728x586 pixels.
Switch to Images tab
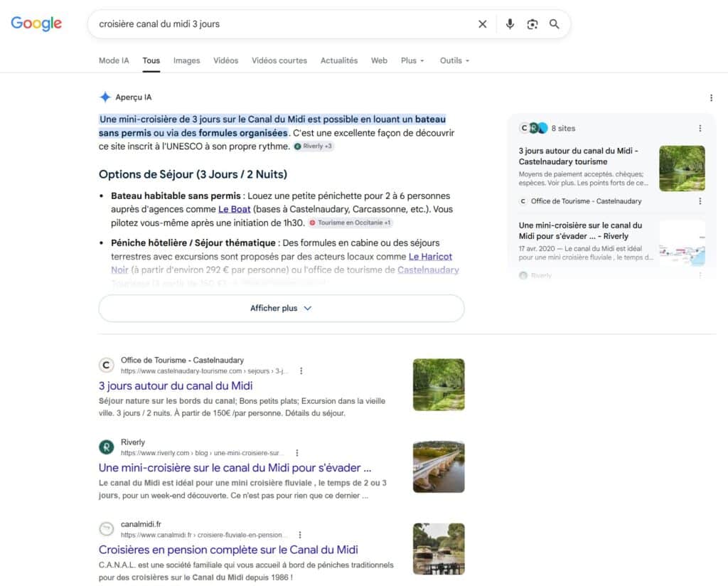pyautogui.click(x=186, y=60)
